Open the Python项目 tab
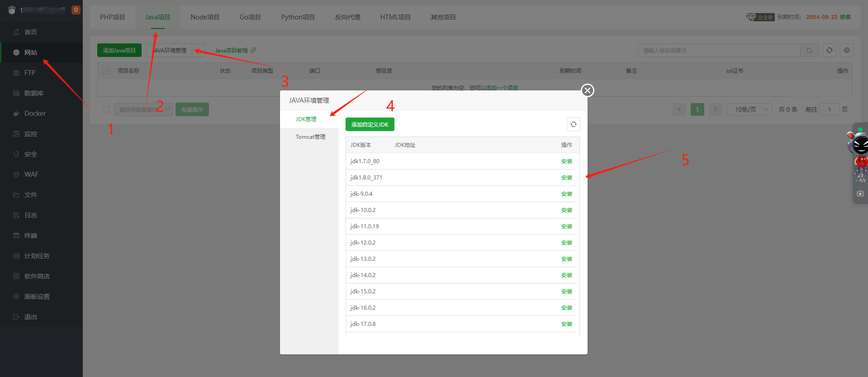Screen dimensions: 868x377 [x=298, y=17]
